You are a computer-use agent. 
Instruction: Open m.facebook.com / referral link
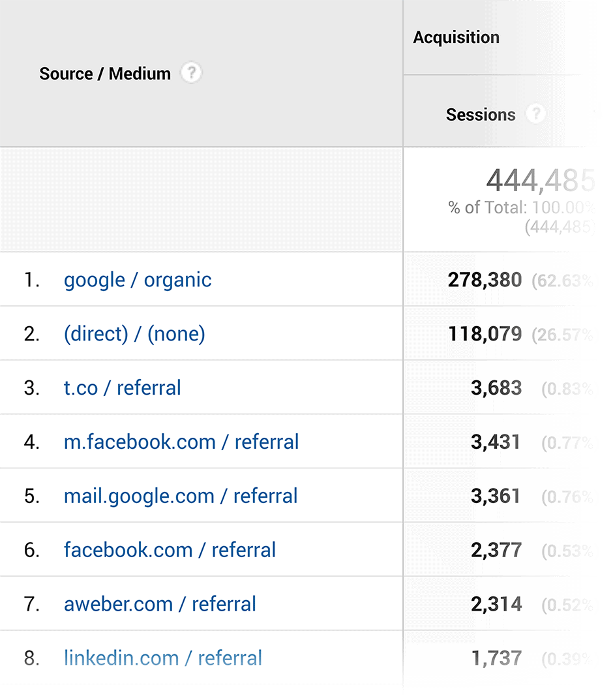181,442
